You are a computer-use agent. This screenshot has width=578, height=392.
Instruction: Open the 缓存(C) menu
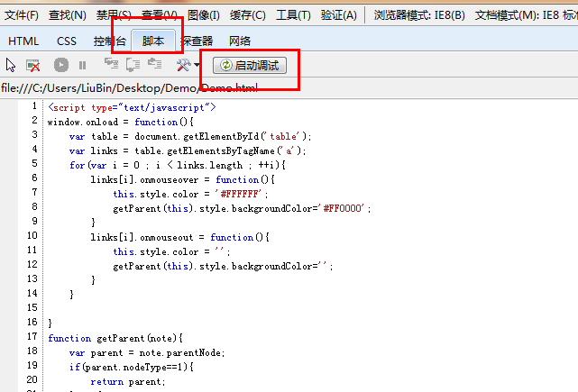248,15
